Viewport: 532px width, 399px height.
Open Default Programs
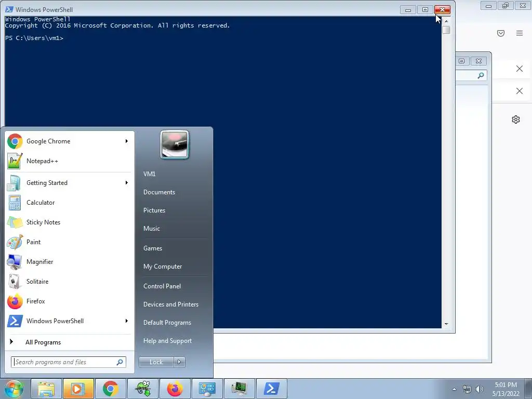click(167, 323)
